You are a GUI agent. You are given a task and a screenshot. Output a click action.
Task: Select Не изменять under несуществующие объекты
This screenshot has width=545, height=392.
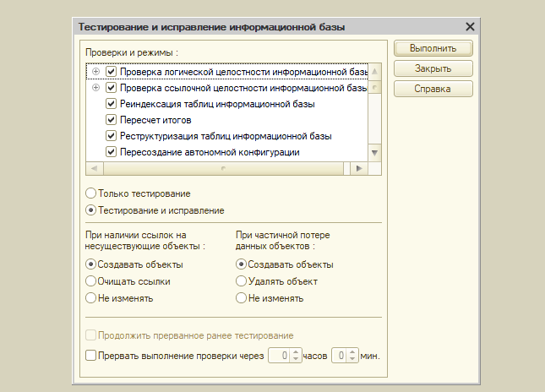(91, 298)
